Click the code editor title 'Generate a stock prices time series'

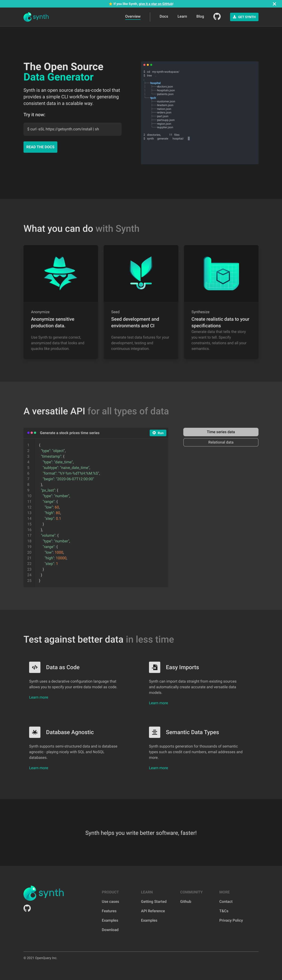click(x=70, y=433)
